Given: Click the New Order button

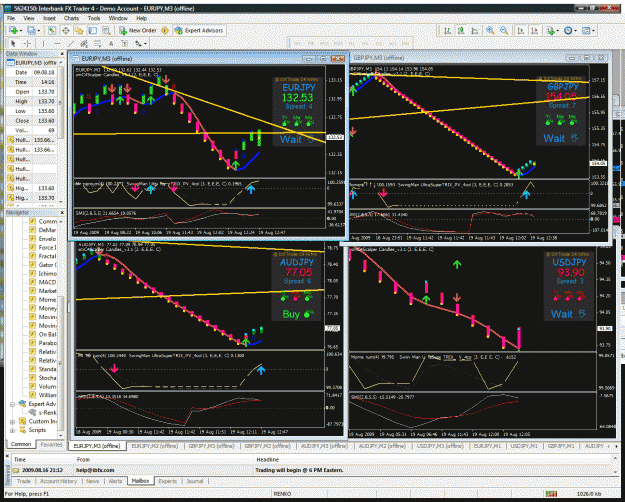Looking at the screenshot, I should point(138,30).
